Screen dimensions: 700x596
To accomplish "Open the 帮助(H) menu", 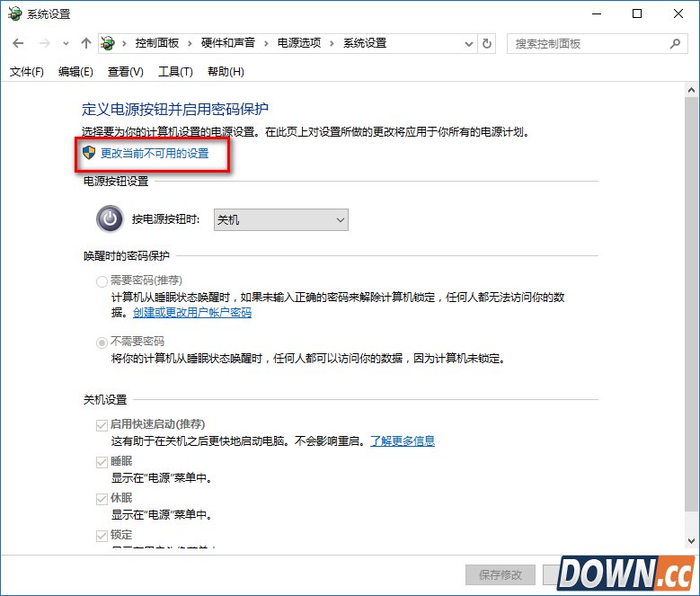I will tap(226, 72).
